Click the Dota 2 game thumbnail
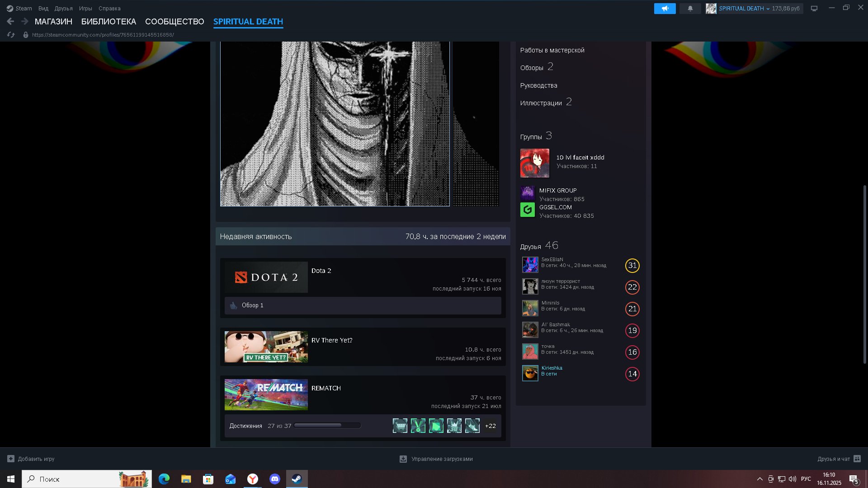The width and height of the screenshot is (868, 488). tap(266, 277)
